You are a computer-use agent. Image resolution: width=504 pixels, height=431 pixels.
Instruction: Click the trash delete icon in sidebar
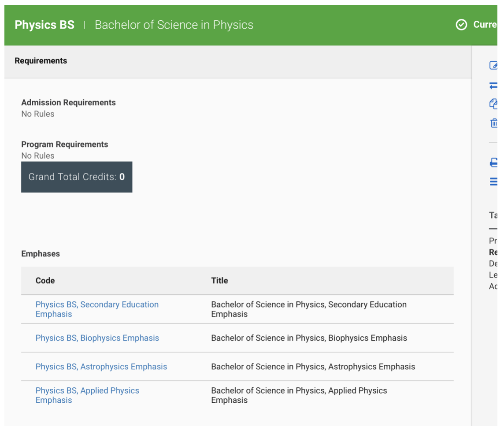[494, 123]
